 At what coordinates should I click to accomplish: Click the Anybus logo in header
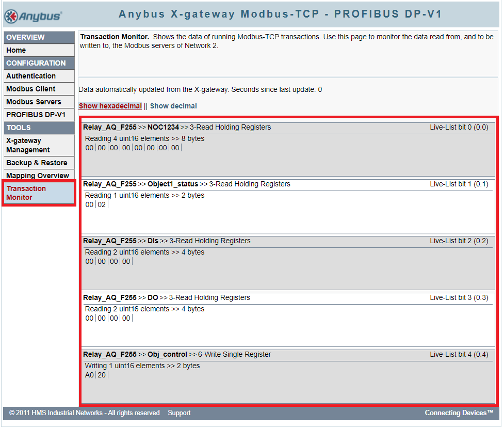[33, 16]
